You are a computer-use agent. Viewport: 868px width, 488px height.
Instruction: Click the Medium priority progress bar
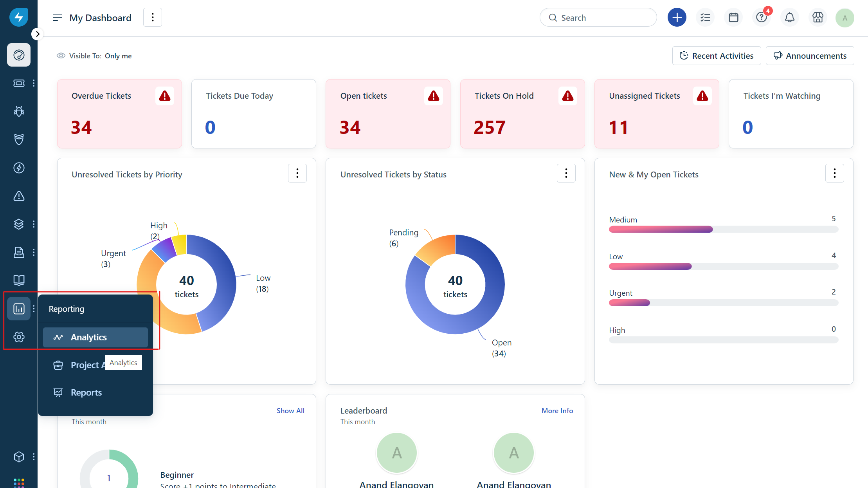click(x=723, y=230)
